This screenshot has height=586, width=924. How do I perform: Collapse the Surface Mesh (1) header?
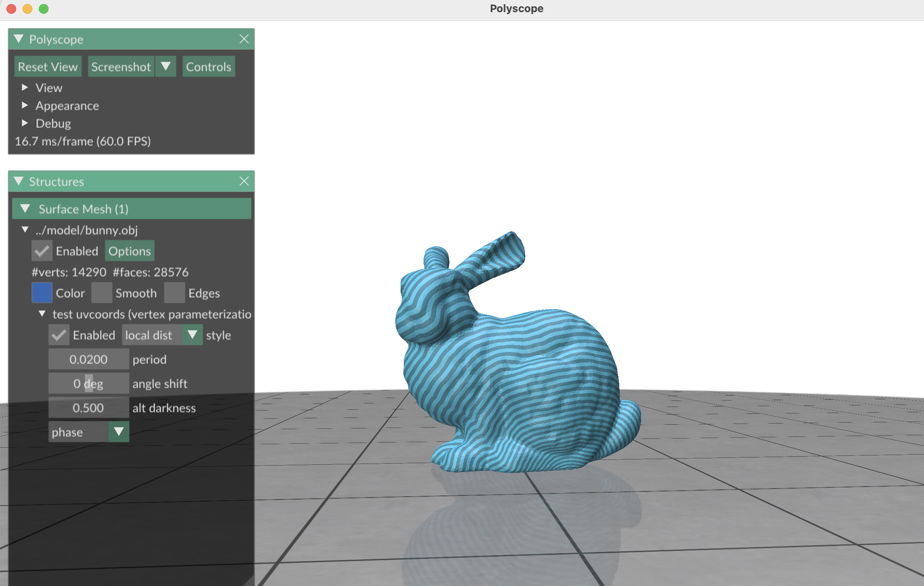(132, 209)
